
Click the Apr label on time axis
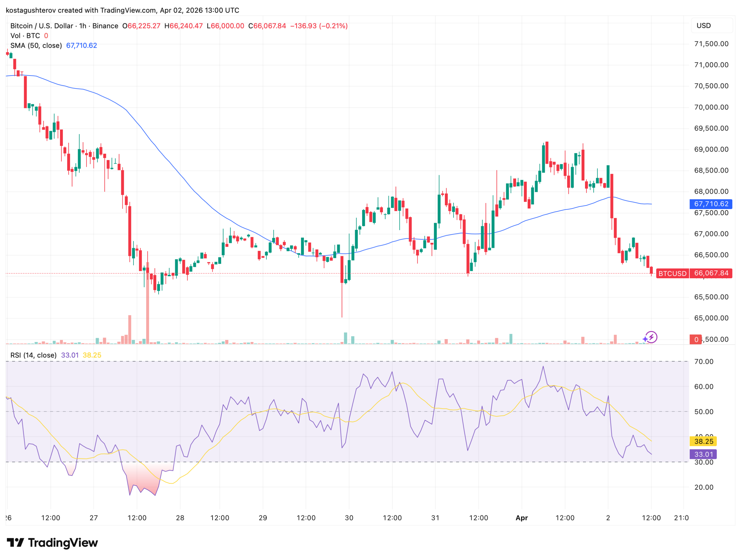[x=522, y=518]
